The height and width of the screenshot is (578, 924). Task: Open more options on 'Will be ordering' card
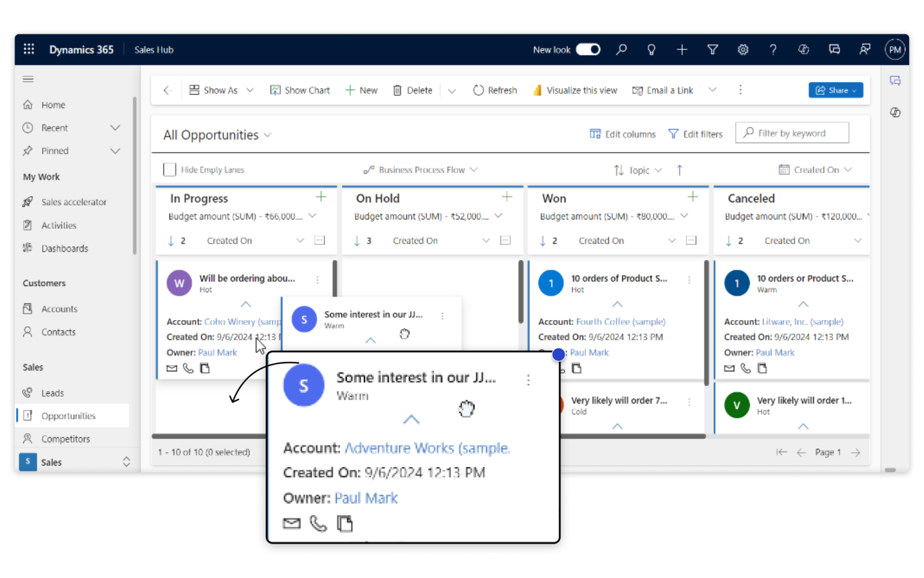[318, 280]
